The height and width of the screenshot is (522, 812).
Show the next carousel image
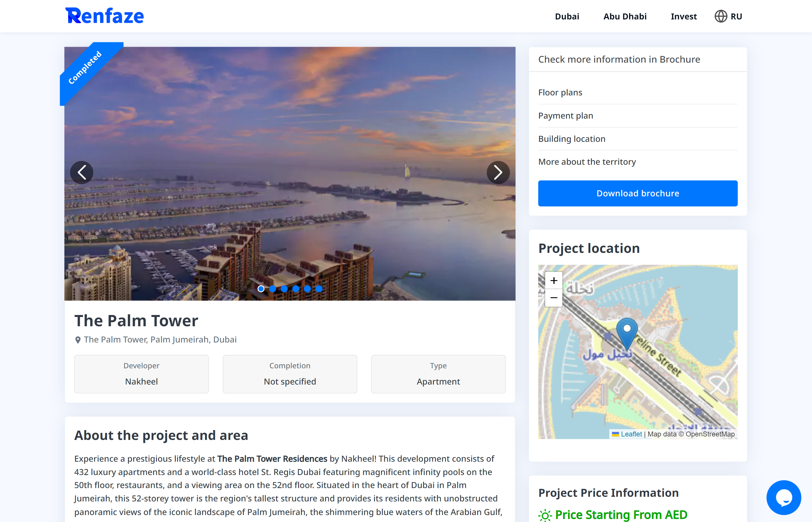coord(498,173)
